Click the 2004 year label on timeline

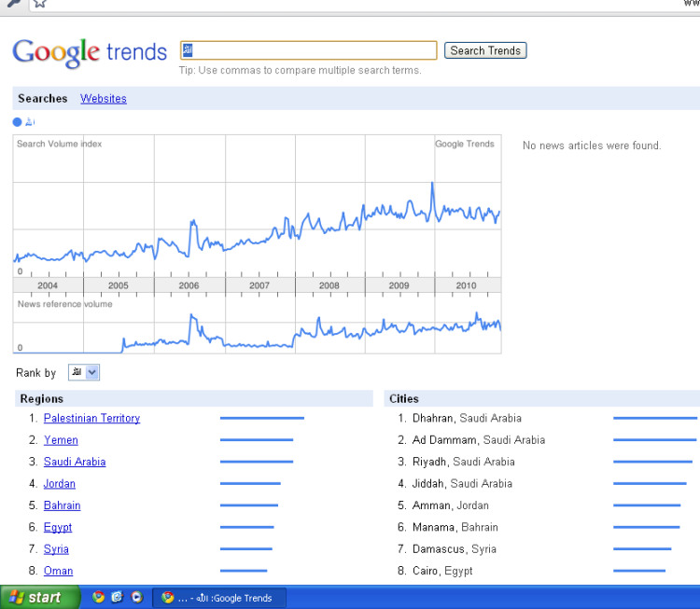click(48, 285)
